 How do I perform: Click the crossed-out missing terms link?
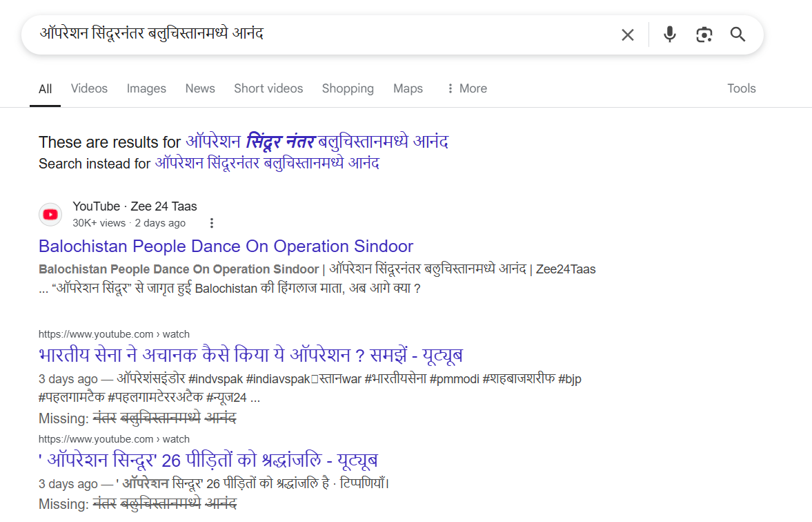166,418
